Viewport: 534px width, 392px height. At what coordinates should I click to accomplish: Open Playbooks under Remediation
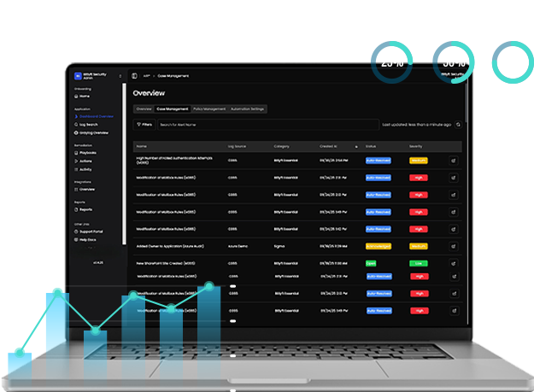[x=87, y=152]
